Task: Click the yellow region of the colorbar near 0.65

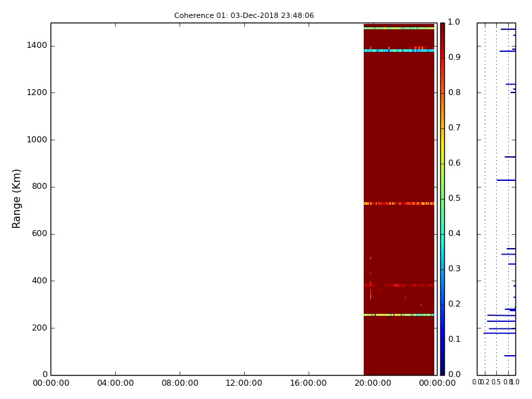Action: 442,146
